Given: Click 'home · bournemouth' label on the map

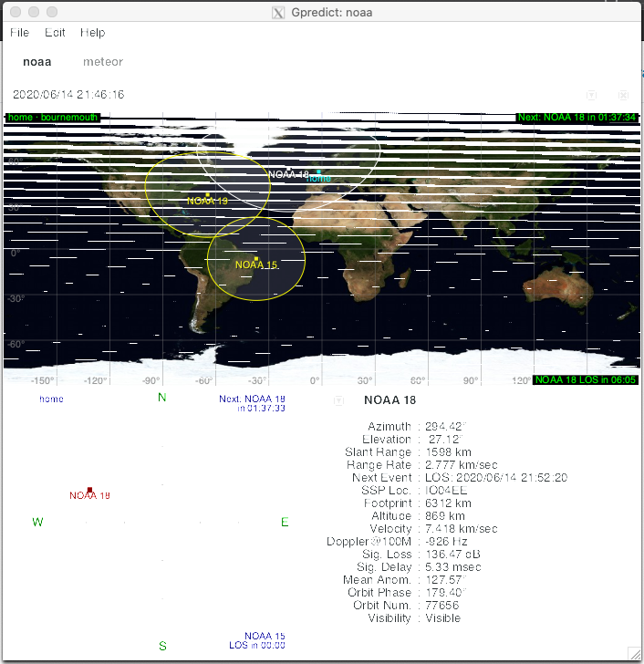Looking at the screenshot, I should [53, 118].
